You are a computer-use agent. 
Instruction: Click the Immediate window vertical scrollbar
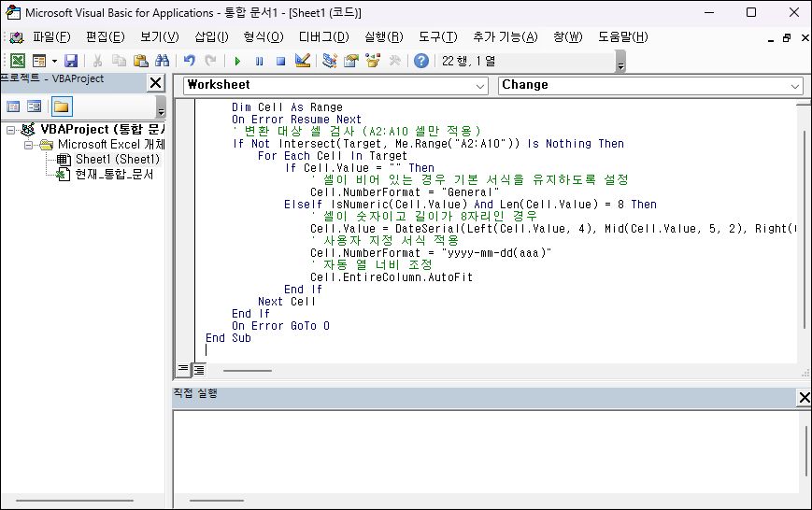point(805,450)
